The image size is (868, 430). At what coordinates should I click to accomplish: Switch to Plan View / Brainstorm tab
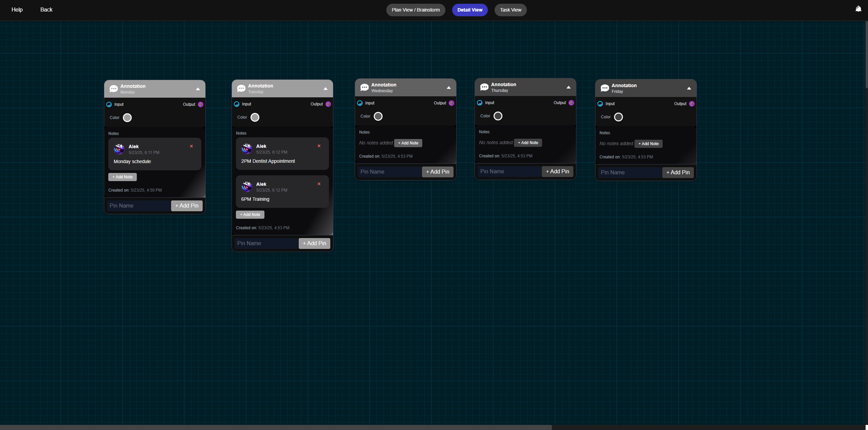click(x=415, y=10)
